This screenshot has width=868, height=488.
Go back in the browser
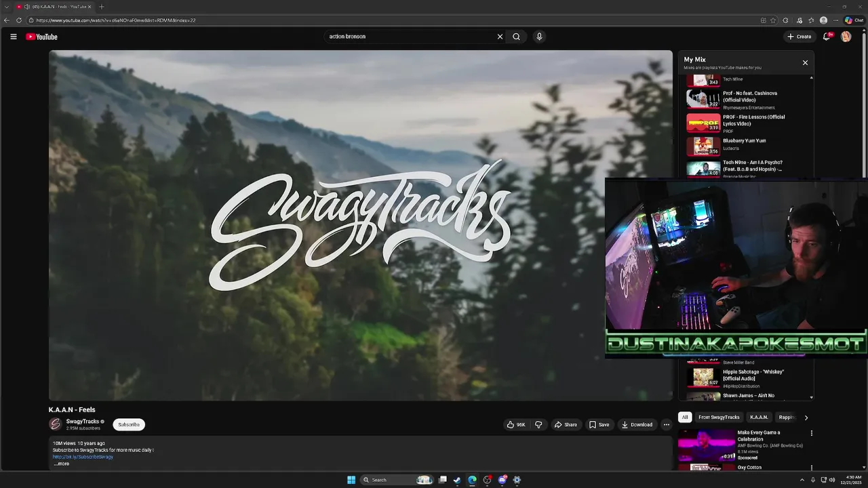[x=7, y=20]
